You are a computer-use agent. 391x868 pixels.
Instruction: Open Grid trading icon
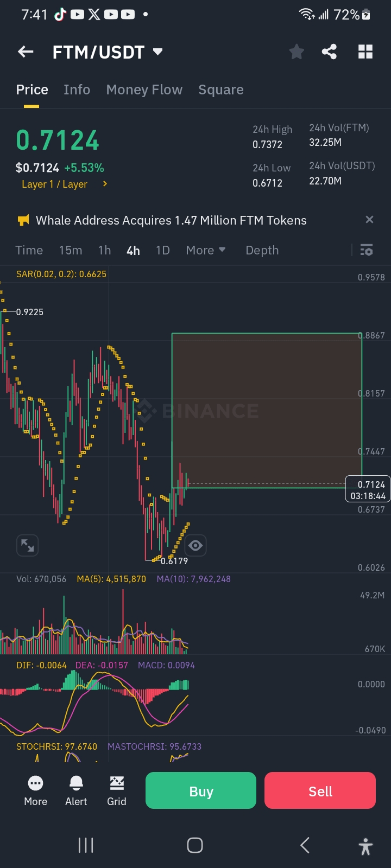point(117,790)
